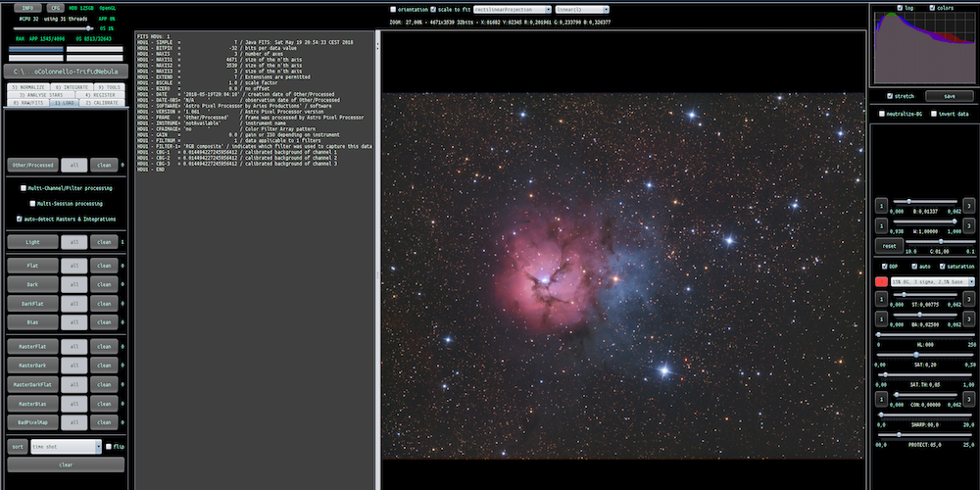Click the left step button of the B slider

(882, 205)
